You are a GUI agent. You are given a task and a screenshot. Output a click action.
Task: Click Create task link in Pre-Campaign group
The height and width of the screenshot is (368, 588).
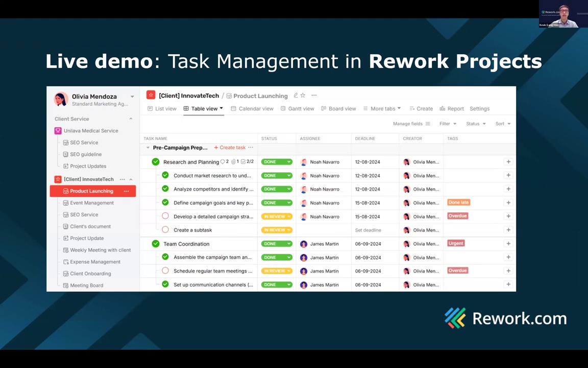(230, 148)
